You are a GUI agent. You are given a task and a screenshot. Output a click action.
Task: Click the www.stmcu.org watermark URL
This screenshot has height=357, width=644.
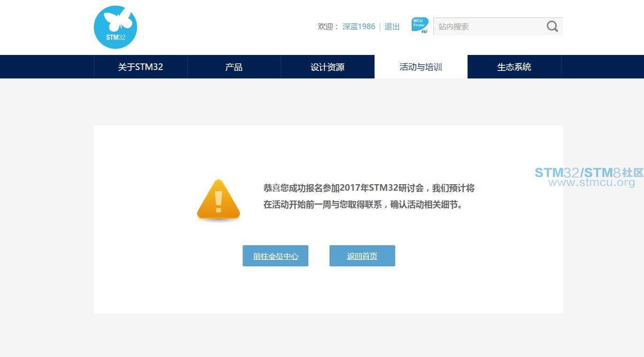(x=591, y=183)
